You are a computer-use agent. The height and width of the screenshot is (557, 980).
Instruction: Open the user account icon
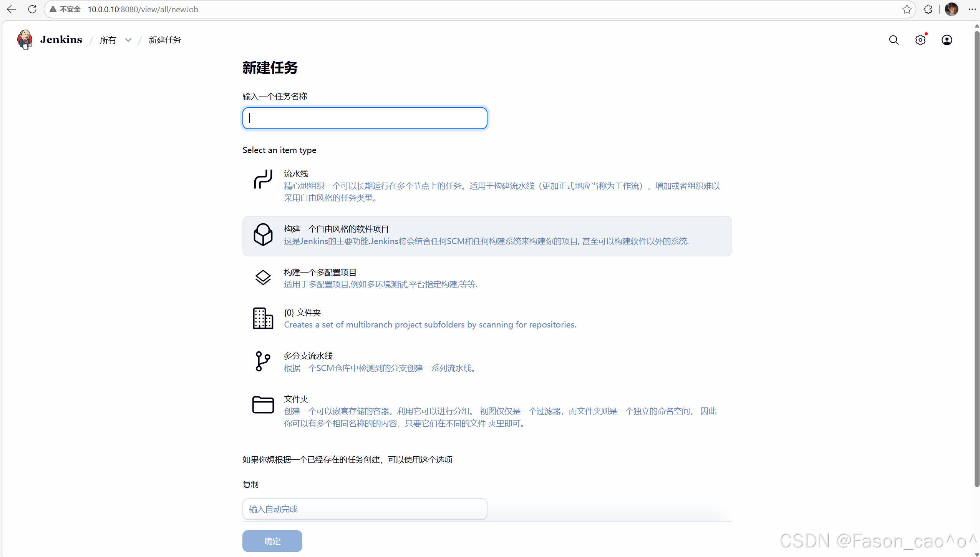click(947, 40)
